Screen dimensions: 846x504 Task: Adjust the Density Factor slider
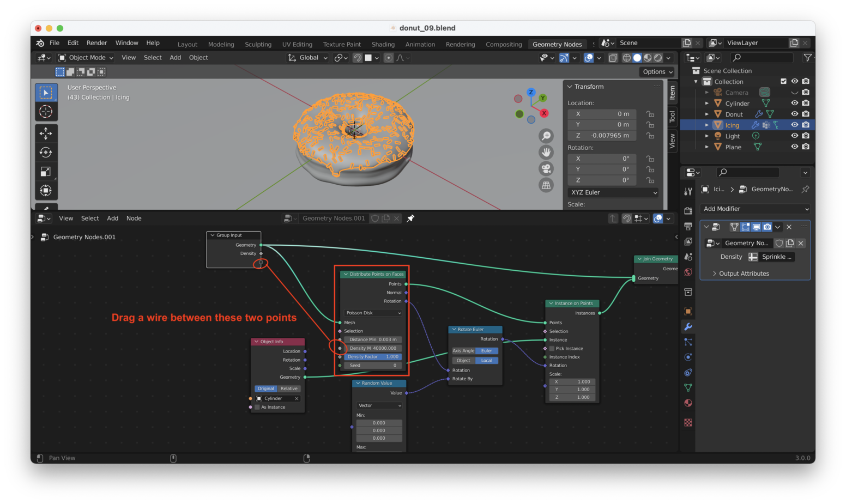point(373,356)
